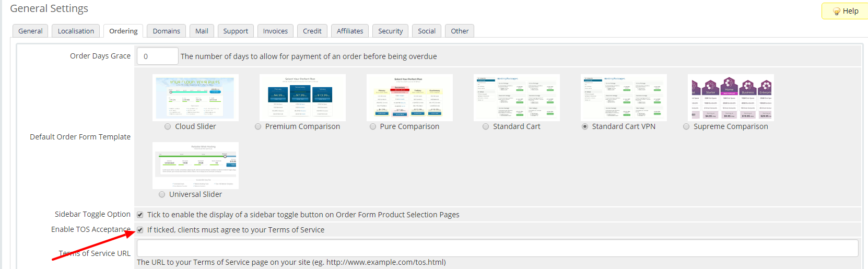Click the Help button with lightbulb icon
The image size is (868, 269).
coord(846,11)
